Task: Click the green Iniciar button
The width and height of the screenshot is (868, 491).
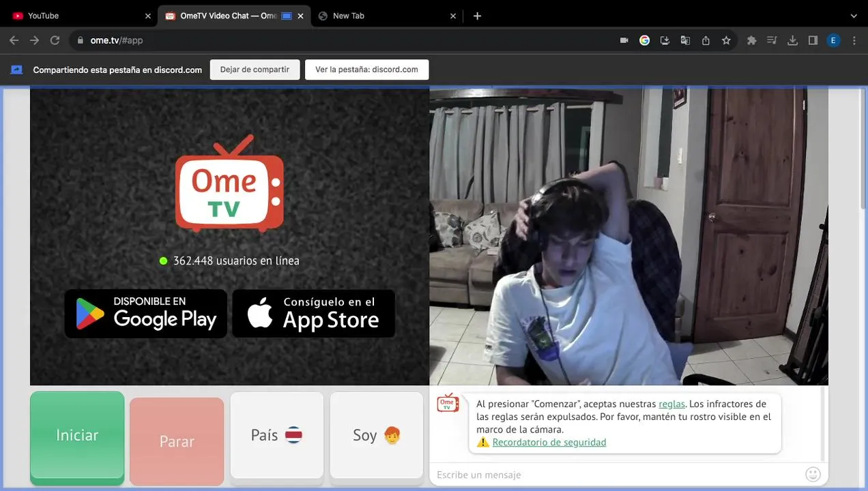Action: pyautogui.click(x=77, y=436)
